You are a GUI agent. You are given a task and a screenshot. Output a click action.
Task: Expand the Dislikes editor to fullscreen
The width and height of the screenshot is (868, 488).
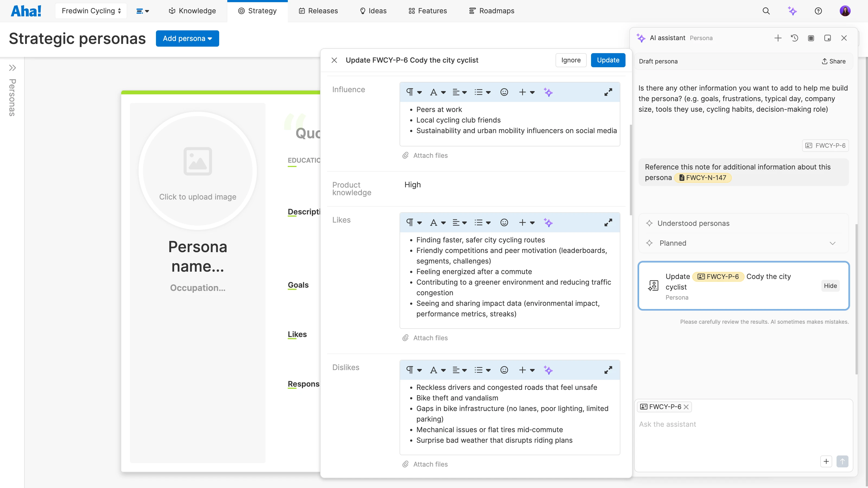(608, 370)
